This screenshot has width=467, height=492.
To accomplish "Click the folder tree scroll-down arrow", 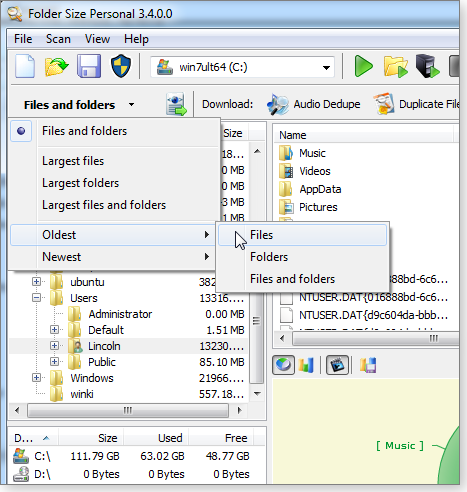I will coord(257,394).
